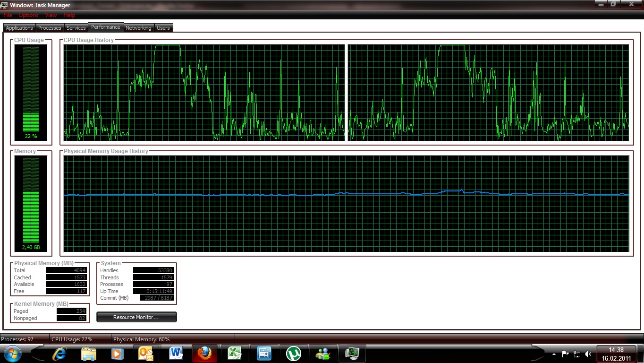644x363 pixels.
Task: Switch to the Applications tab
Action: click(x=19, y=28)
